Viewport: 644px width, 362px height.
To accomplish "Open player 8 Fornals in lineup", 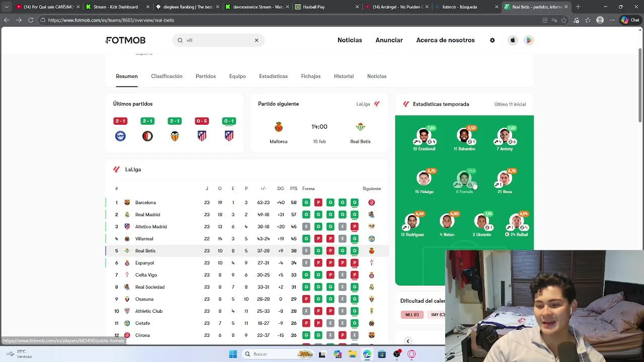I will pos(464,182).
